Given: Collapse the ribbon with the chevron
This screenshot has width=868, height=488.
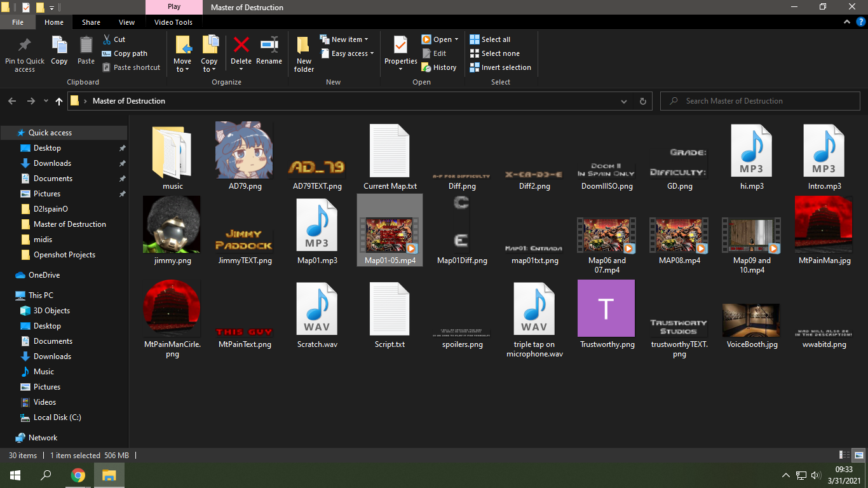Looking at the screenshot, I should (846, 22).
